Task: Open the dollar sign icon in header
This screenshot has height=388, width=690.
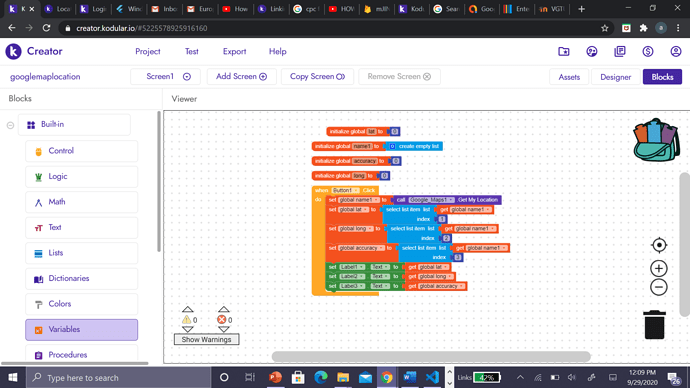Action: (x=647, y=51)
